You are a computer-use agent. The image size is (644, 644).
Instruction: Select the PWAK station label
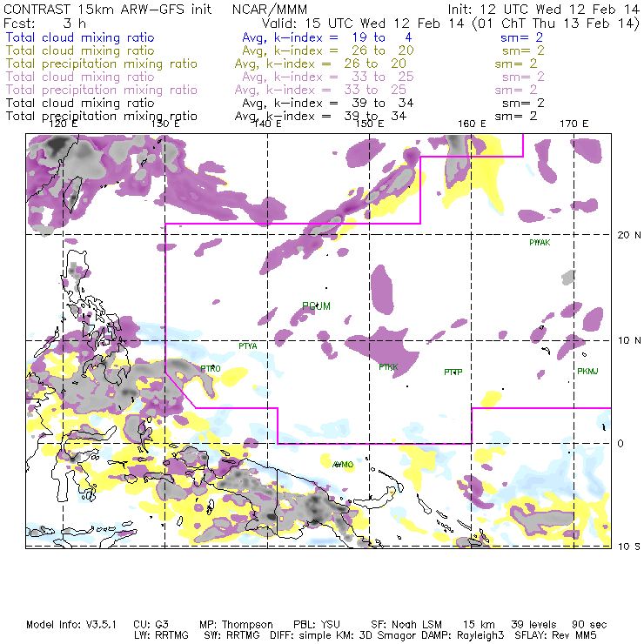(x=540, y=242)
